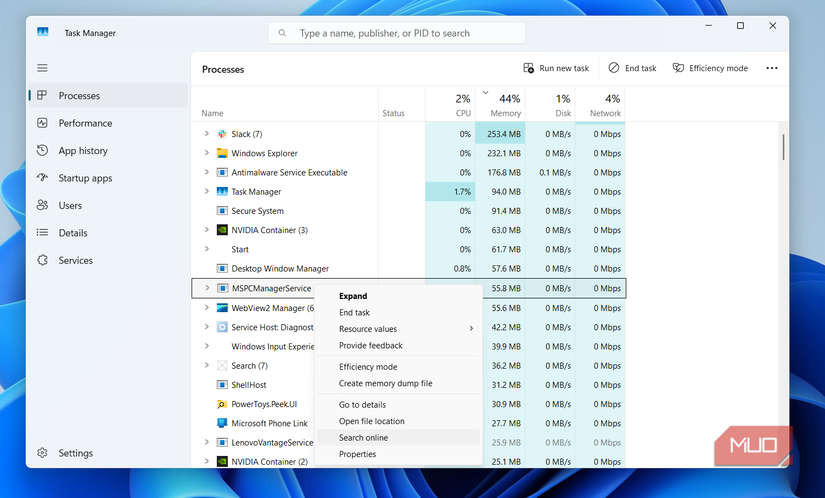
Task: Expand the Start process row
Action: 207,249
